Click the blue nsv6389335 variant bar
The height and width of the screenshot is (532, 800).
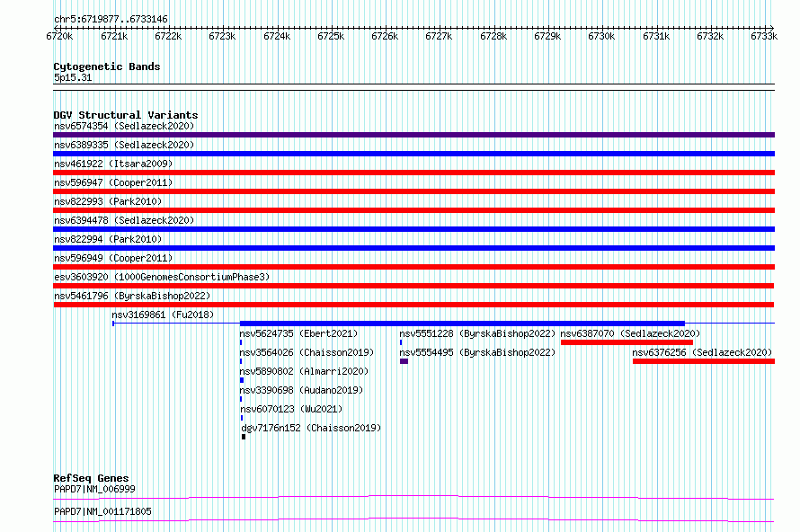click(413, 154)
